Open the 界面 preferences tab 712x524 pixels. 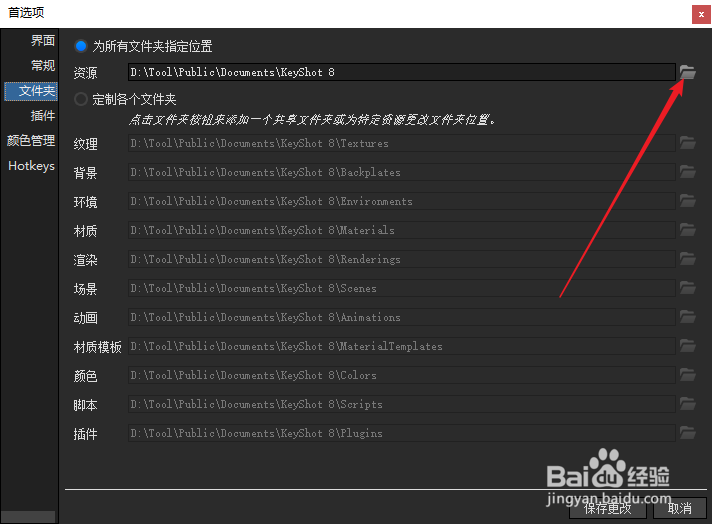pos(43,40)
